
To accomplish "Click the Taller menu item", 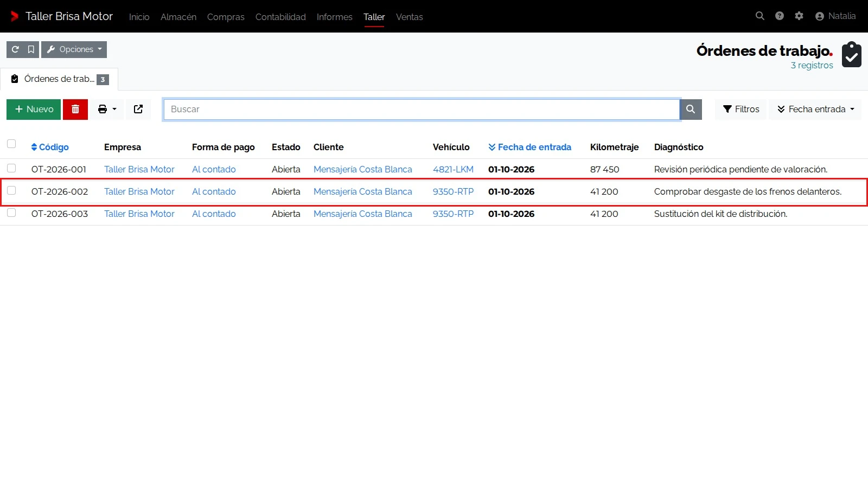I will [374, 17].
